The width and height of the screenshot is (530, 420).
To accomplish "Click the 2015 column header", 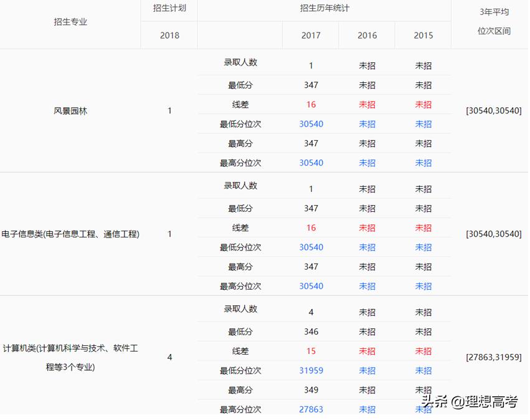I will click(x=422, y=36).
